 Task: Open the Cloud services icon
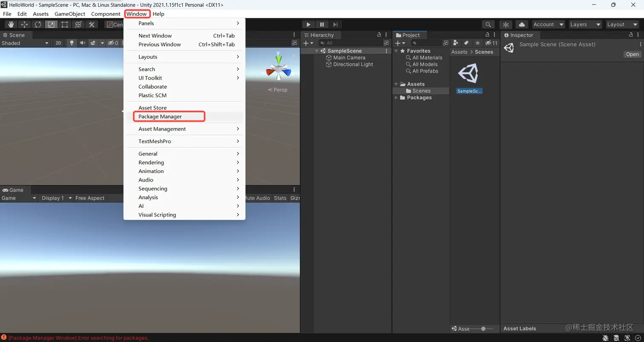coord(522,25)
